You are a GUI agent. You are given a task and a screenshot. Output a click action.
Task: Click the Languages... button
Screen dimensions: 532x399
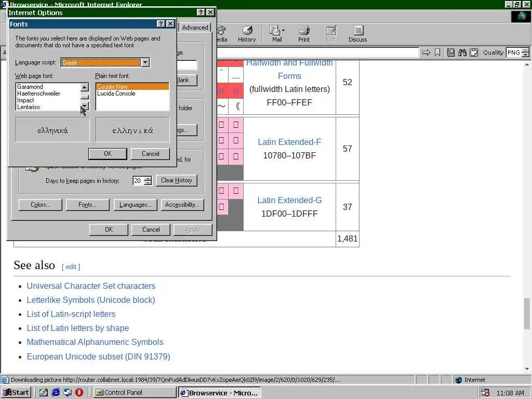(136, 205)
